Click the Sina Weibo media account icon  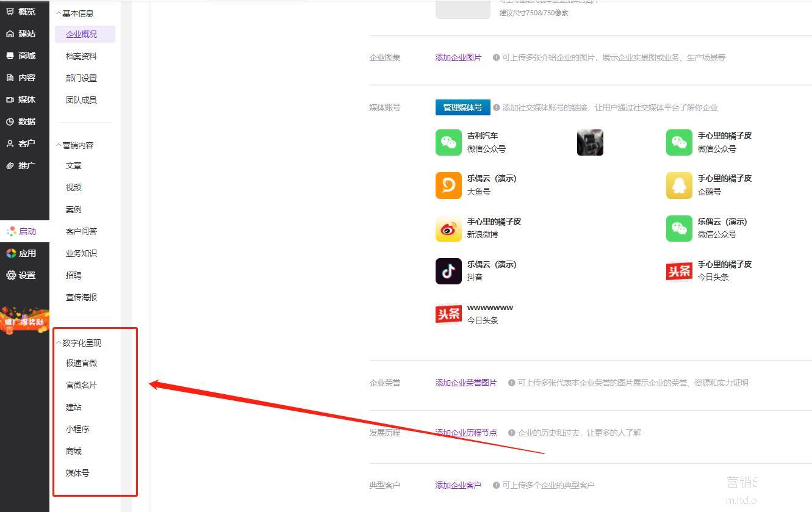448,228
